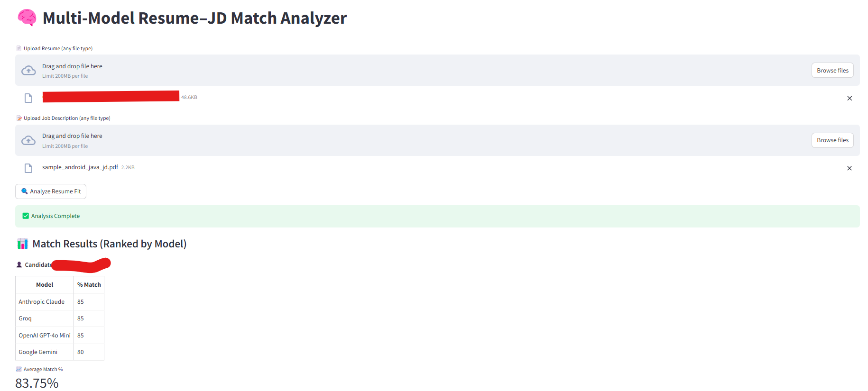The image size is (868, 391).
Task: Click the green Analysis Complete checkmark icon
Action: pyautogui.click(x=26, y=216)
